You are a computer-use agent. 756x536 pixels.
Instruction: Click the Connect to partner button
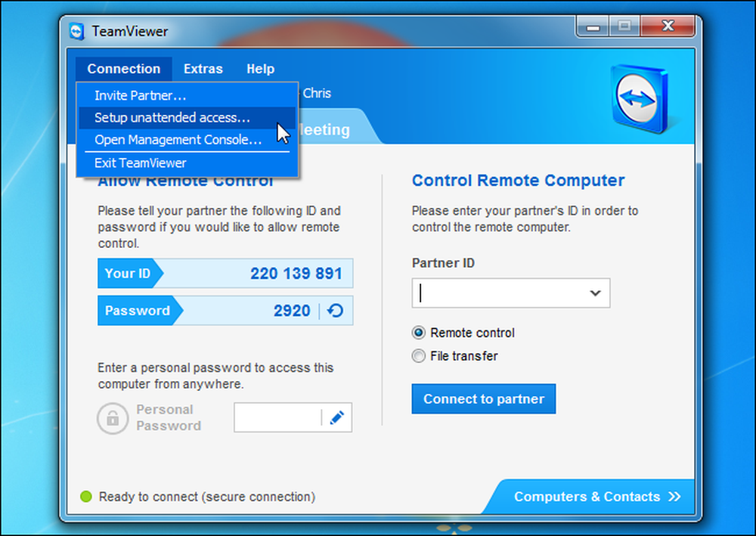484,398
